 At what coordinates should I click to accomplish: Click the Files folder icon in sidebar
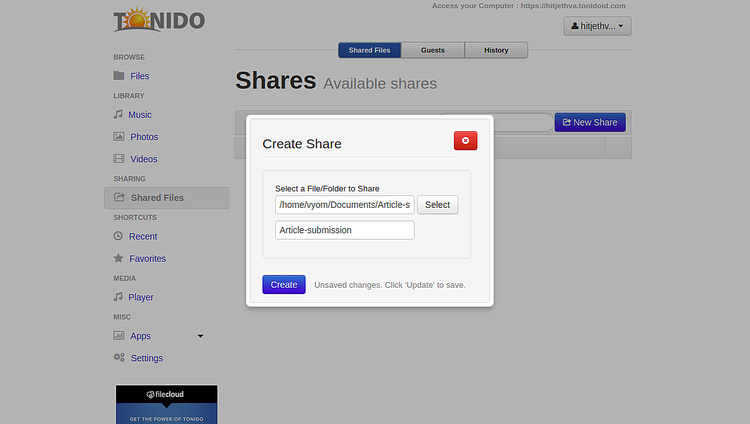click(119, 76)
